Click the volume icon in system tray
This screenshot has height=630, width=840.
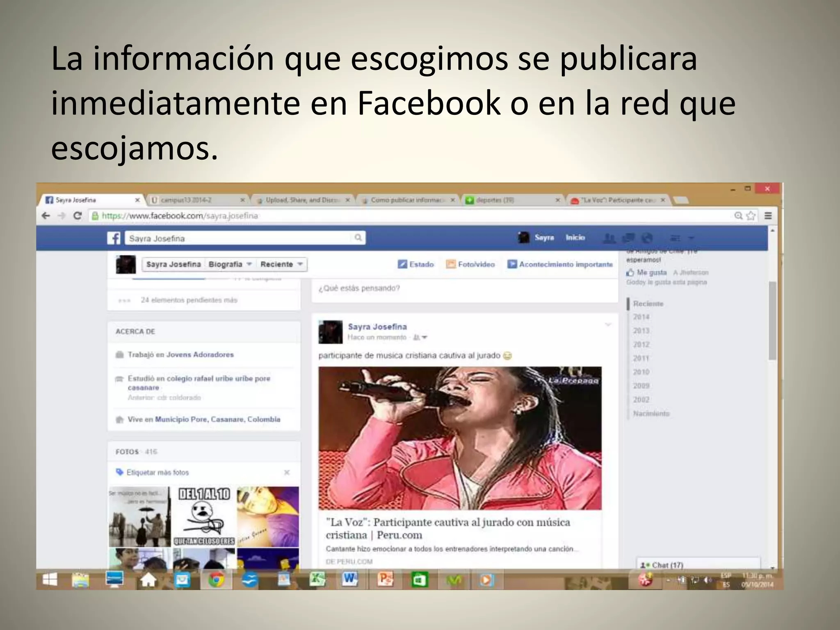point(707,580)
